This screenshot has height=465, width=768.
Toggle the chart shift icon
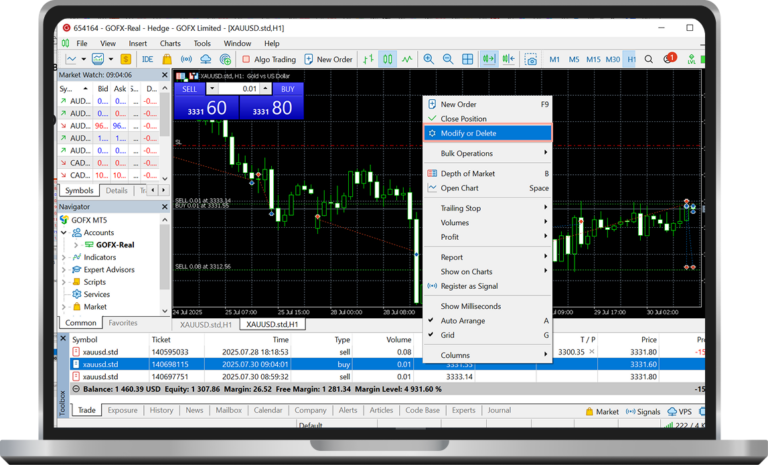tap(508, 59)
